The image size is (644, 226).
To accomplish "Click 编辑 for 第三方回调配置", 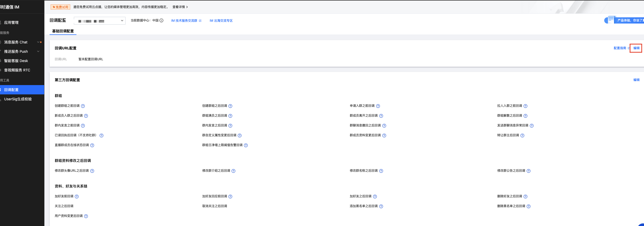I will (x=636, y=80).
